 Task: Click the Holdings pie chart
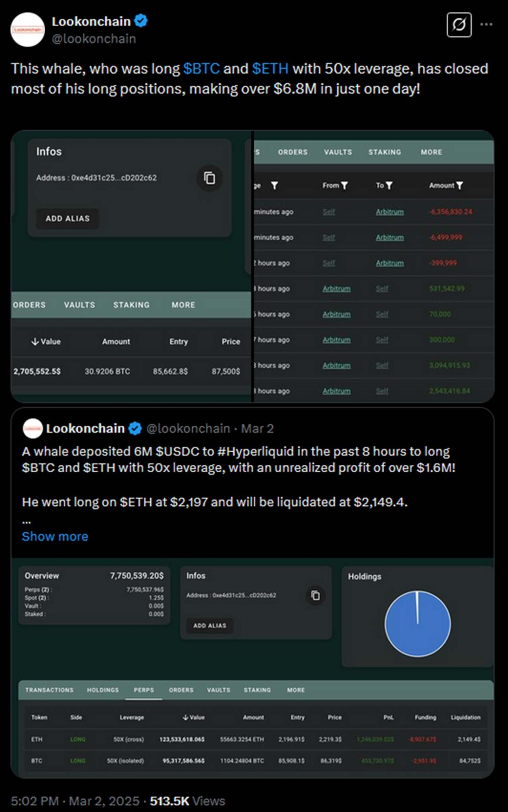(418, 624)
